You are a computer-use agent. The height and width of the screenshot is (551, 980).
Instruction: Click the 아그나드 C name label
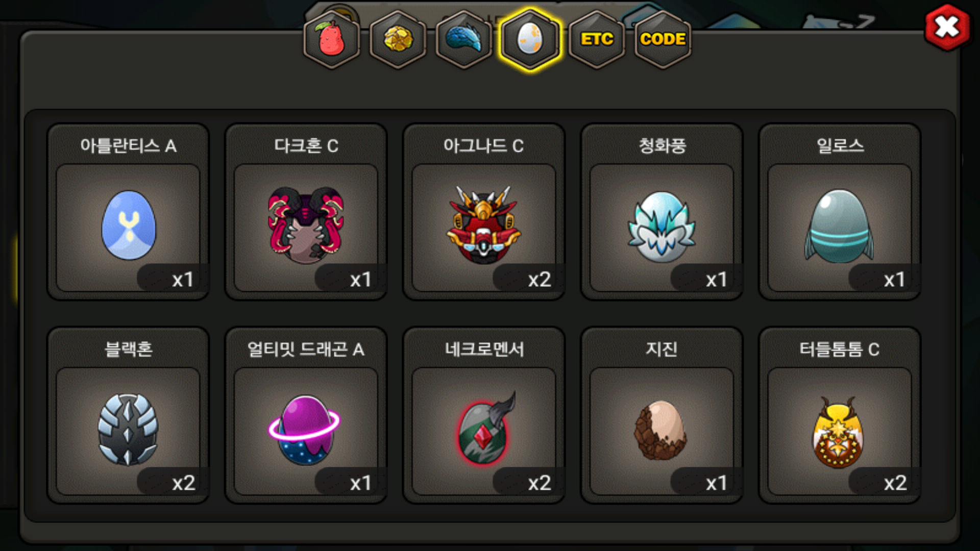point(483,146)
